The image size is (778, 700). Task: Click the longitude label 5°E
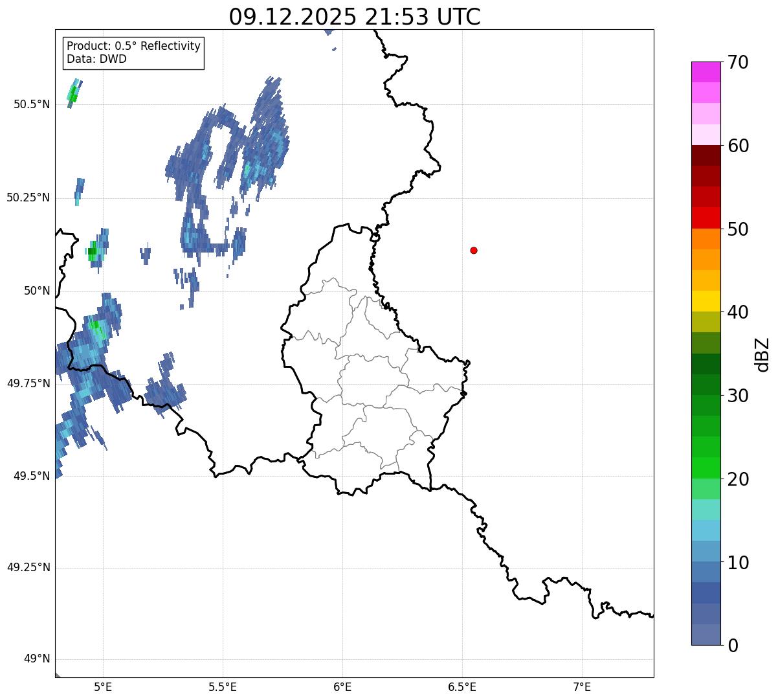[103, 686]
